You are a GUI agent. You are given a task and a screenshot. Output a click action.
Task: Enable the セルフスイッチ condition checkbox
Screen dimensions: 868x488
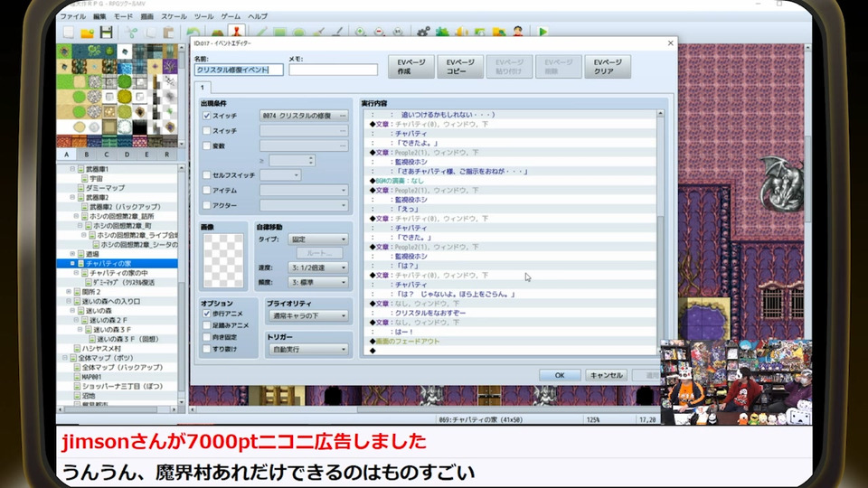206,174
